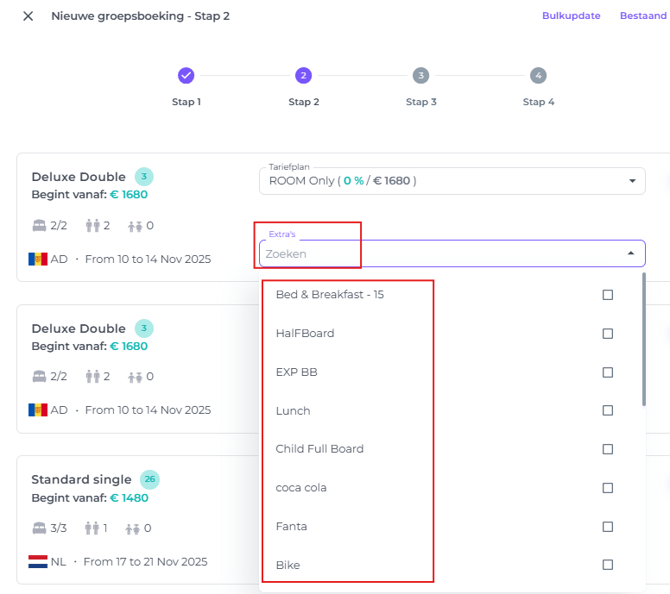Check the Bed & Breakfast - 15 checkbox
Screen dimensions: 670x594
click(x=607, y=295)
